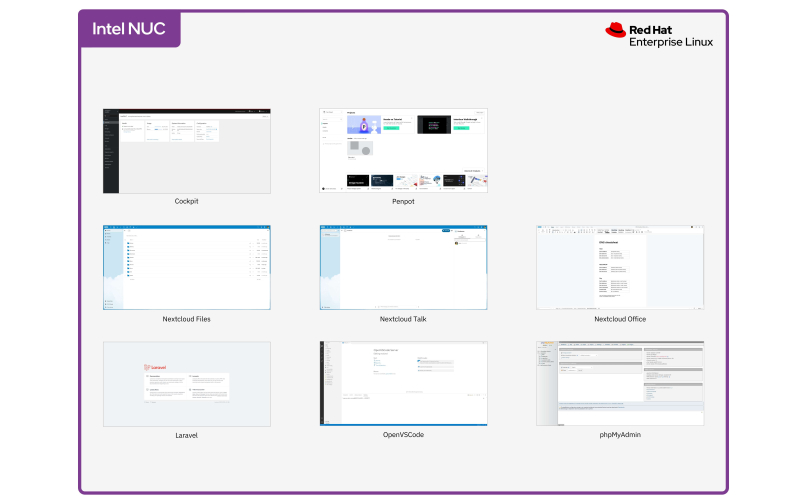Open the phpMyAdmin screenshot thumbnail
This screenshot has height=504, width=807.
(x=620, y=384)
